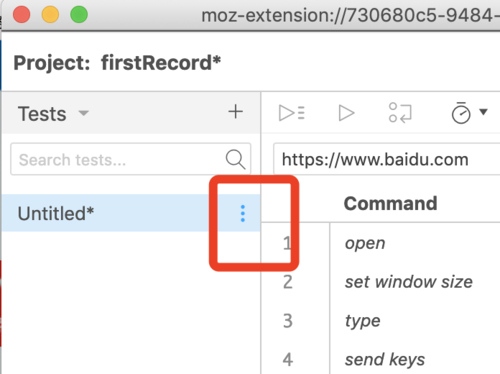Viewport: 500px width, 374px height.
Task: Select the send keys command row
Action: 381,359
